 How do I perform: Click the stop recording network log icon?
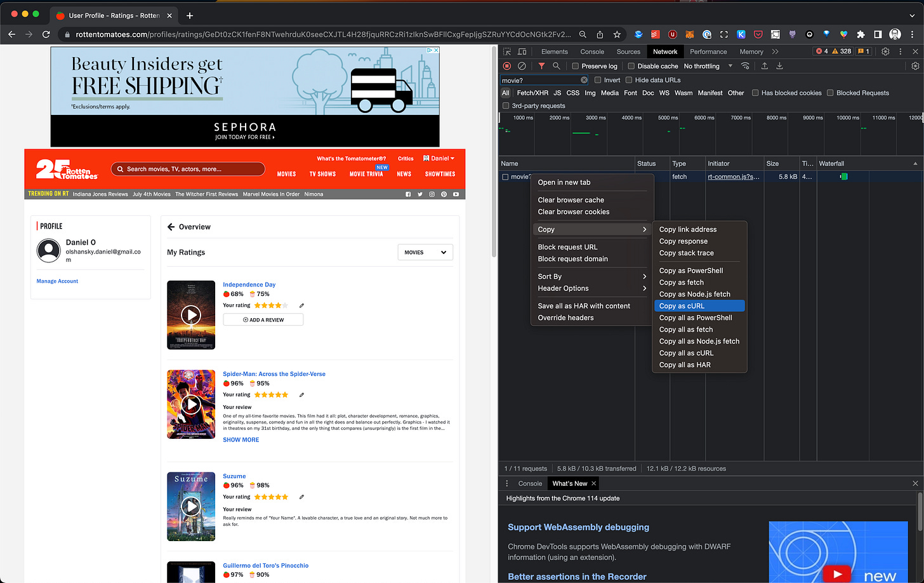pyautogui.click(x=506, y=66)
